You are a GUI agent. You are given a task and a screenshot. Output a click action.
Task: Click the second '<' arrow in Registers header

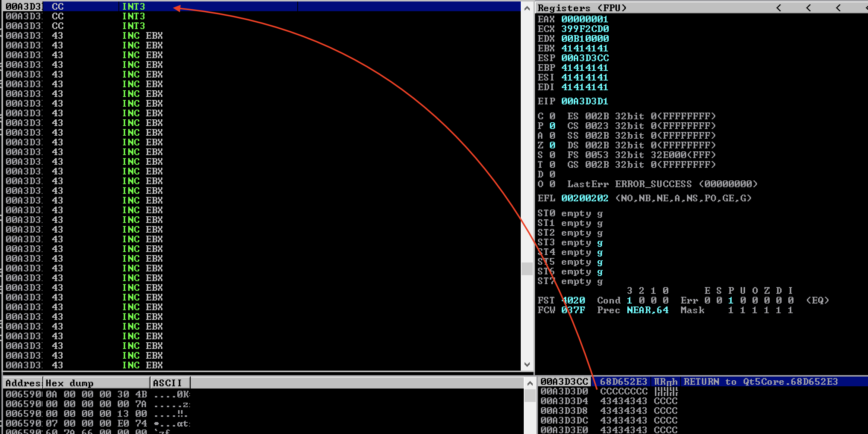pyautogui.click(x=808, y=8)
